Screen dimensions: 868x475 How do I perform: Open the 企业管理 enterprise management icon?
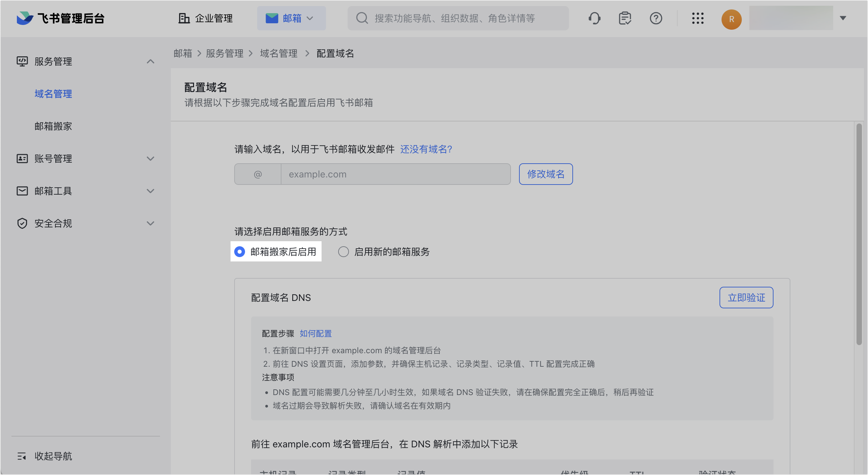[184, 18]
